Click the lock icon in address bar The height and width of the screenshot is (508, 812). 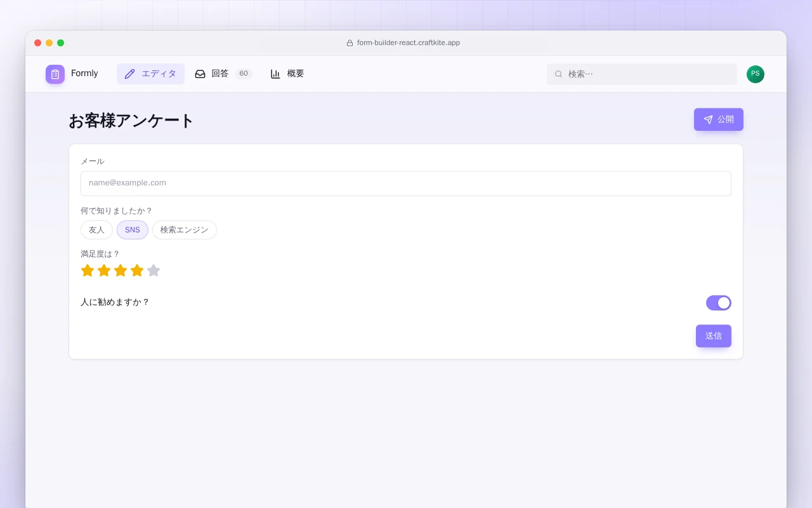(x=350, y=43)
